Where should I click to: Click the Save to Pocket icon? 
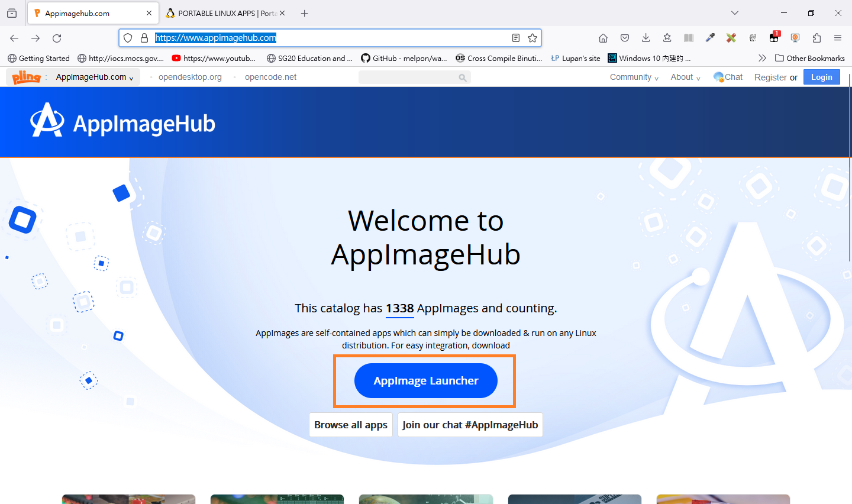pos(624,38)
